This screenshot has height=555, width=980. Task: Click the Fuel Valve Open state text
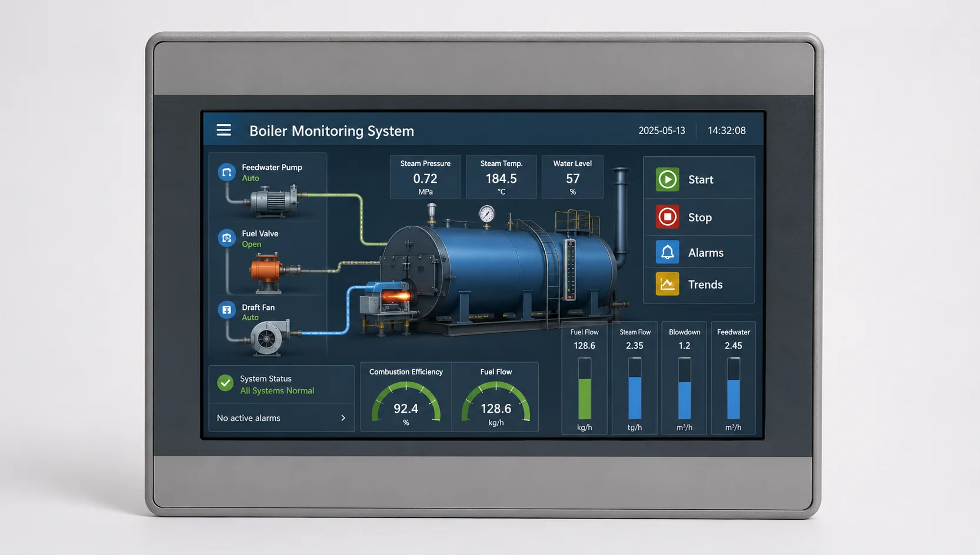(x=251, y=244)
